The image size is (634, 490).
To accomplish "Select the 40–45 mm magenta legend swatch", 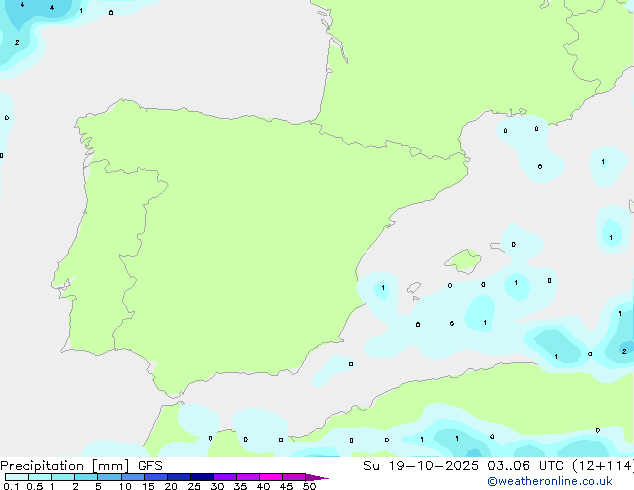I will pyautogui.click(x=271, y=477).
